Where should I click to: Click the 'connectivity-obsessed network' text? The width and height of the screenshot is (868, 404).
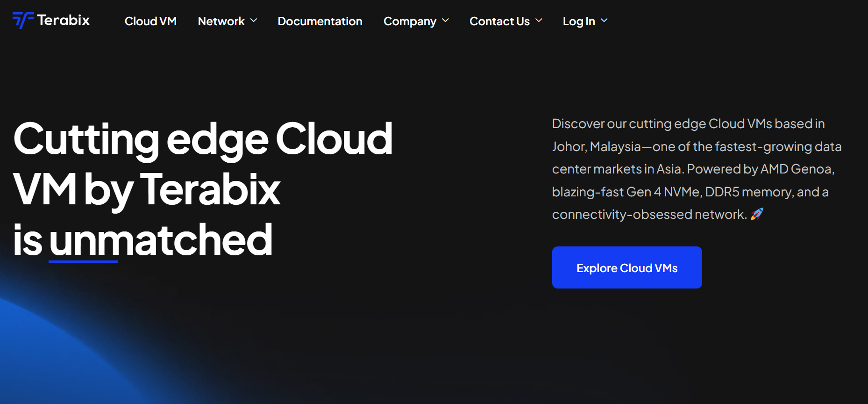(x=649, y=214)
